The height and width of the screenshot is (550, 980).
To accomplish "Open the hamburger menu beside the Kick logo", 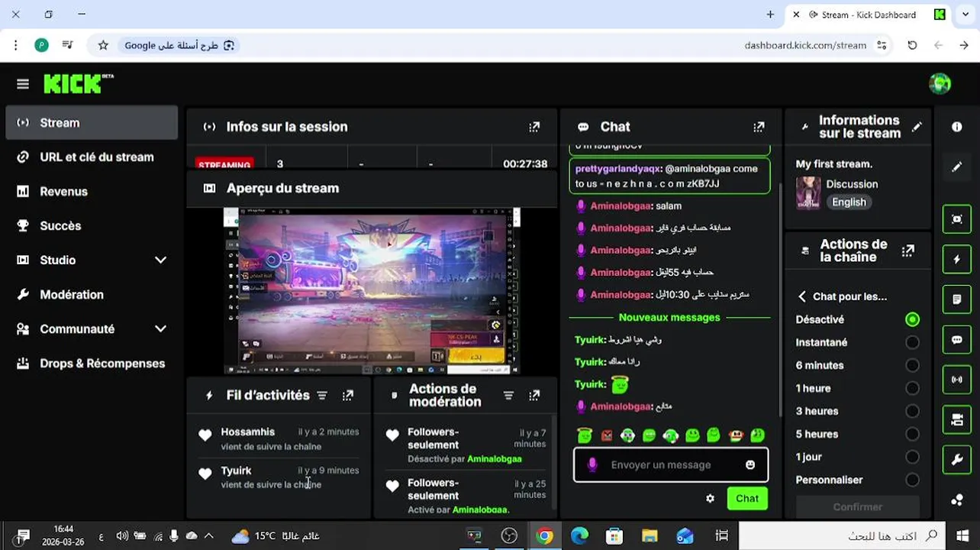I will point(23,84).
